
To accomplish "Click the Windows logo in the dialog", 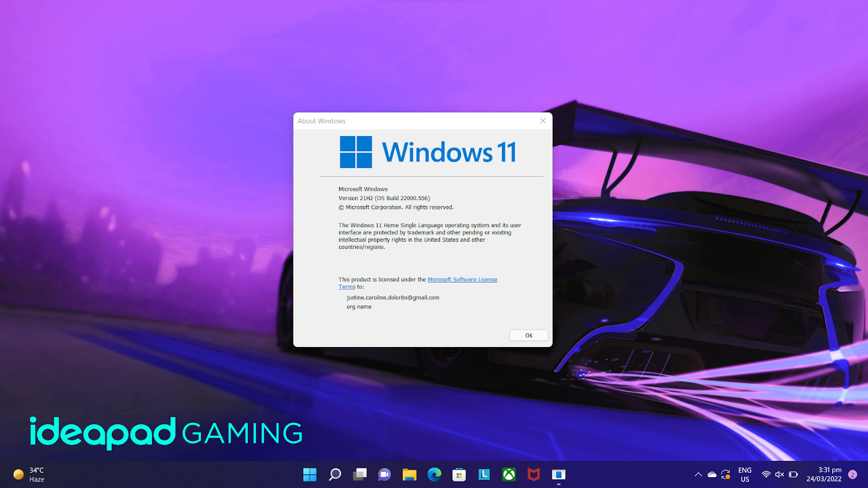I will [356, 152].
